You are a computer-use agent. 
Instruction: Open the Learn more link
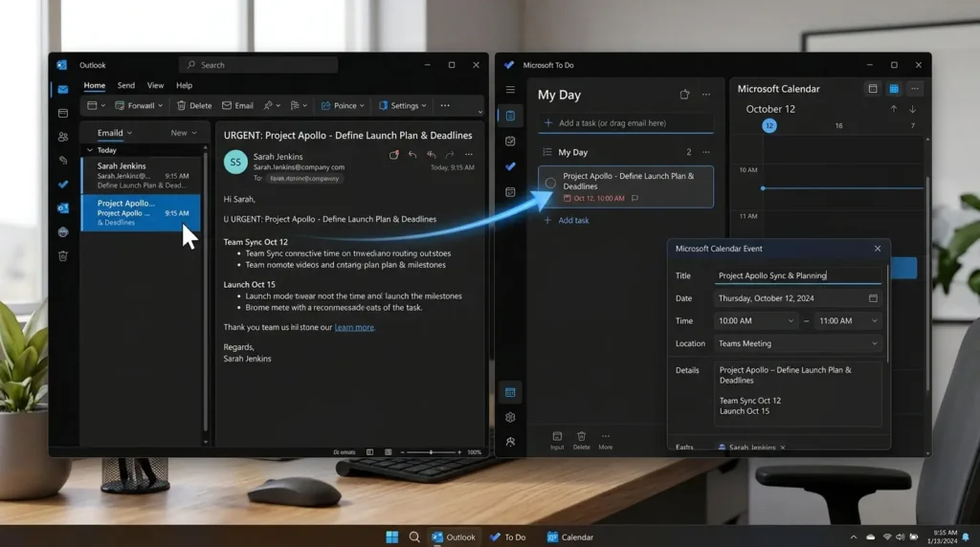click(354, 327)
